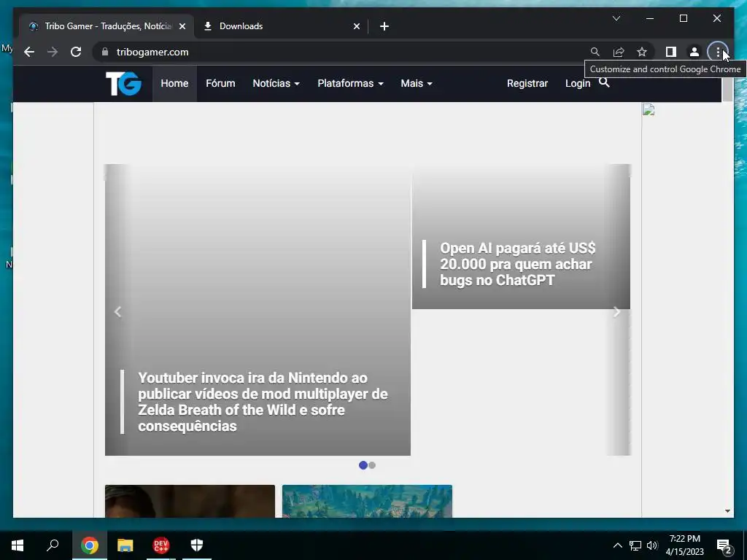Click the TG site logo

tap(123, 84)
